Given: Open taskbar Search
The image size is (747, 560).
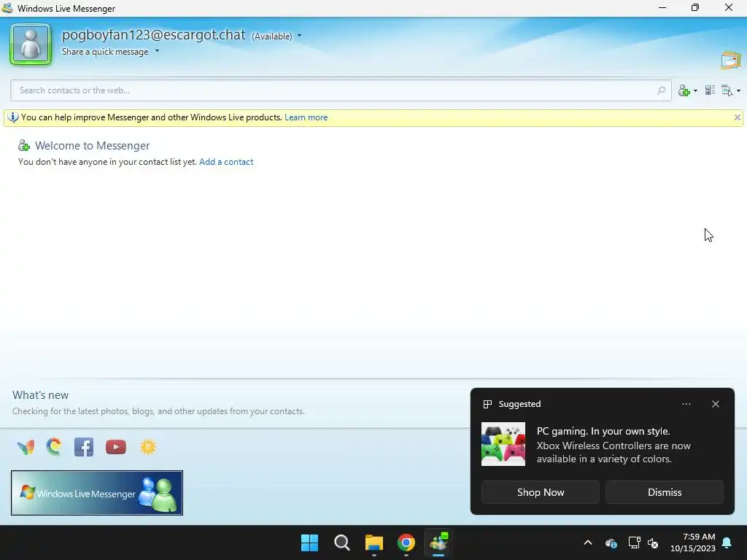Looking at the screenshot, I should (x=341, y=542).
